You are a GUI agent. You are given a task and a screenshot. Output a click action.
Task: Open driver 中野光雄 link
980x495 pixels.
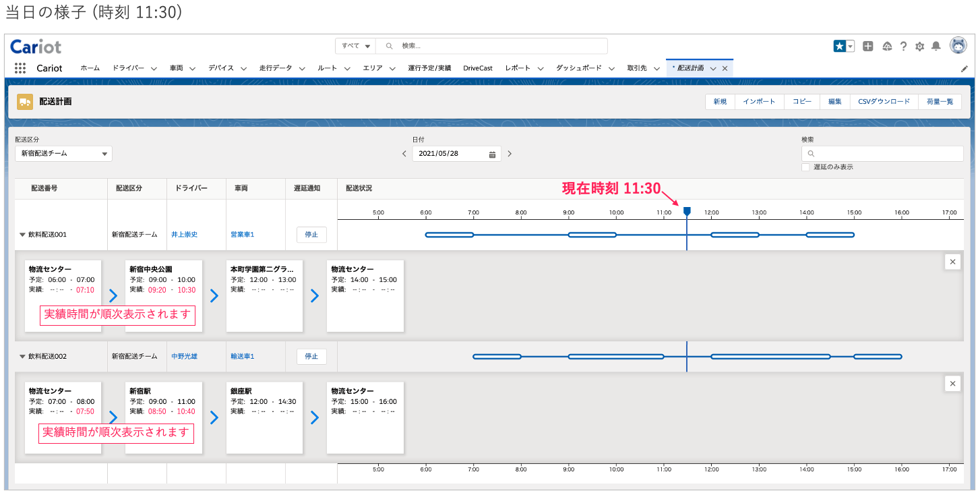[184, 356]
